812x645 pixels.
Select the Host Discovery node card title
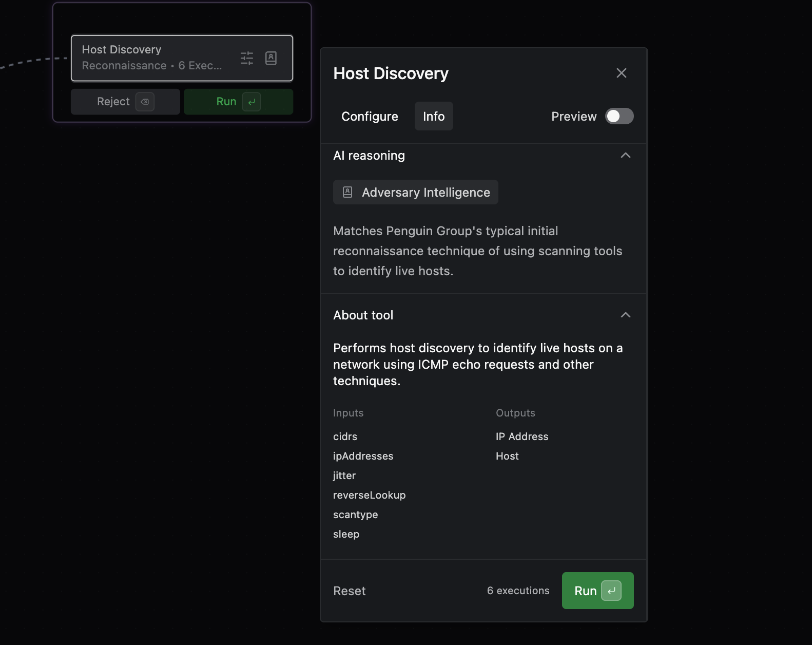point(122,49)
